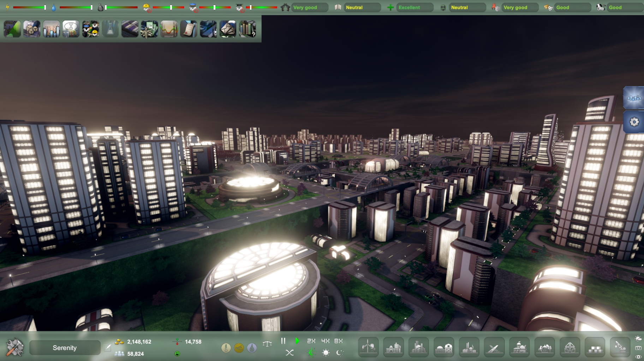
Task: Select the wind air pollution overlay icon
Action: point(239,348)
